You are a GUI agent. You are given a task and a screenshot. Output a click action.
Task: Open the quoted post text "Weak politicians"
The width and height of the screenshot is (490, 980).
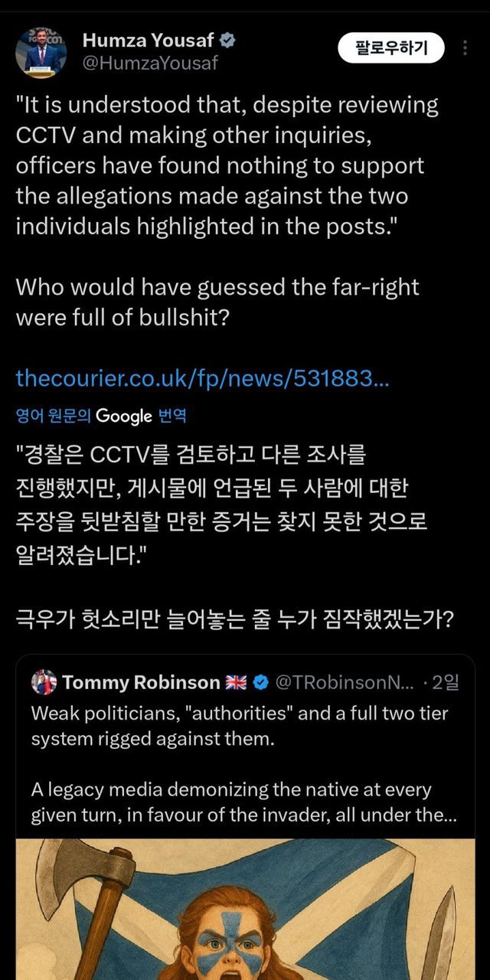coord(239,725)
